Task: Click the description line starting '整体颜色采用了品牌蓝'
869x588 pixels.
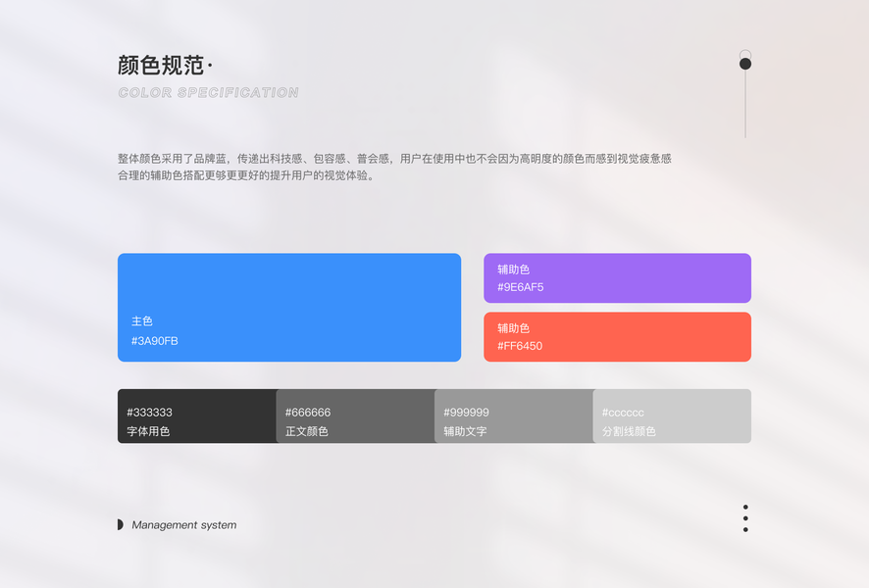Action: (x=394, y=159)
